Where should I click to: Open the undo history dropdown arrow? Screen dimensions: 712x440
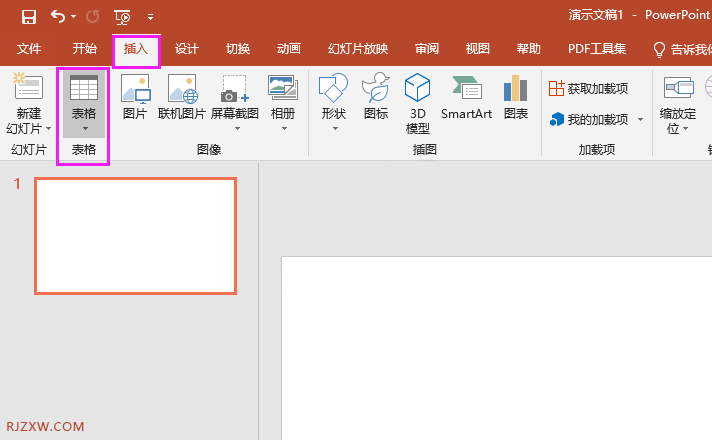74,17
